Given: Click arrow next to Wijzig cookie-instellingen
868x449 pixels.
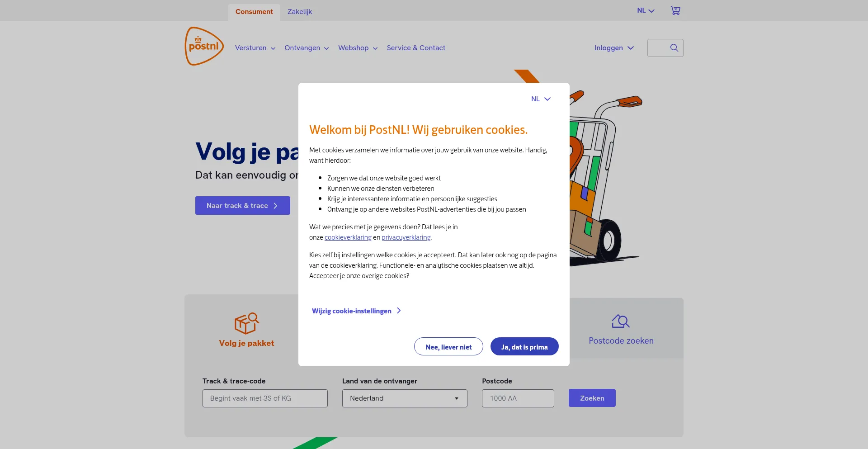Looking at the screenshot, I should point(399,311).
